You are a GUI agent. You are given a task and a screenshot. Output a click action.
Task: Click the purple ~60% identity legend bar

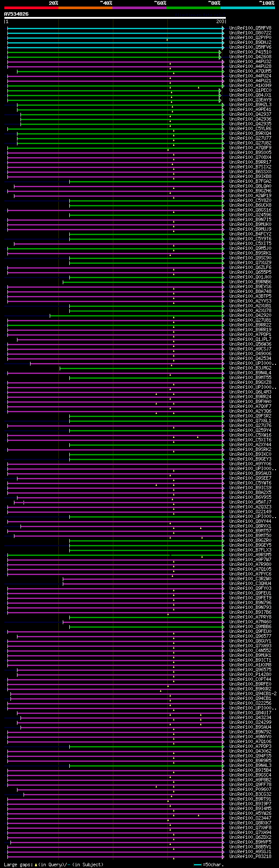139,8
